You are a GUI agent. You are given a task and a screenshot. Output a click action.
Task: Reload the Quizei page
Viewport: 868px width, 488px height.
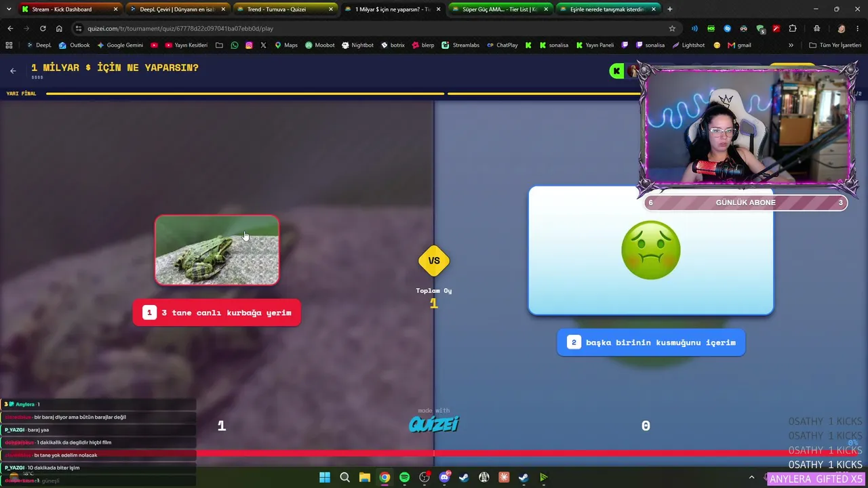click(x=43, y=28)
